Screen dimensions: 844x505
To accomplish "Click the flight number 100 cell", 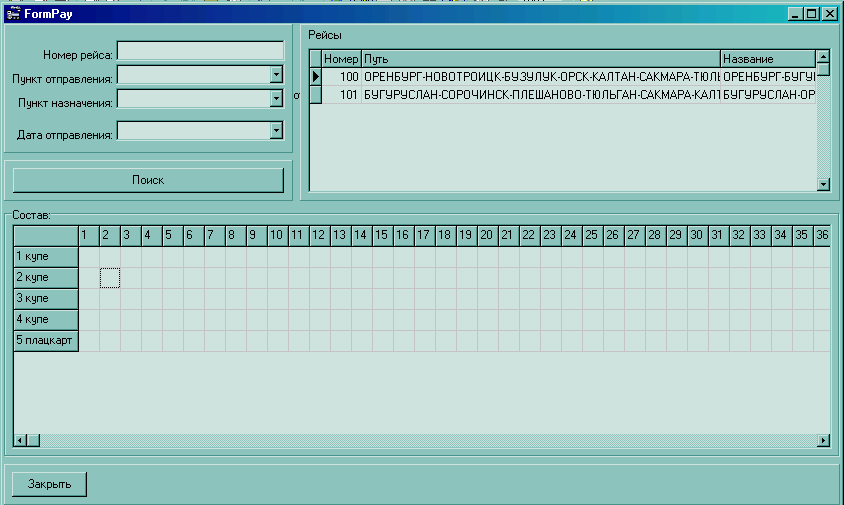I will (x=342, y=77).
